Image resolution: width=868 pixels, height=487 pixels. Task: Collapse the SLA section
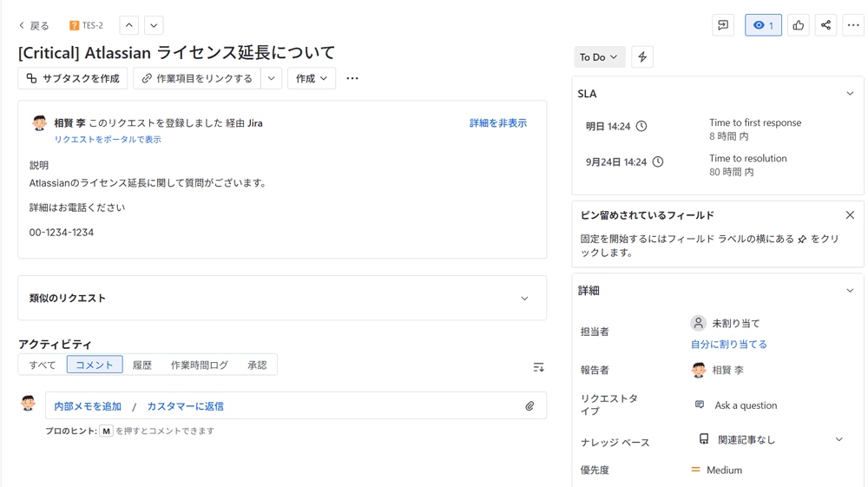click(x=850, y=94)
